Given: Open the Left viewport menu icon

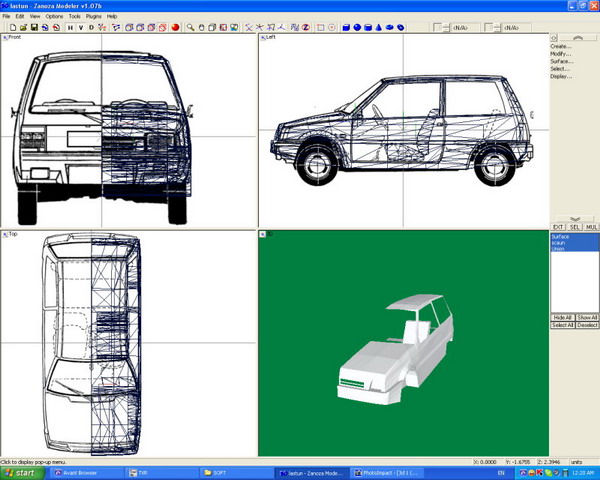Looking at the screenshot, I should point(263,38).
